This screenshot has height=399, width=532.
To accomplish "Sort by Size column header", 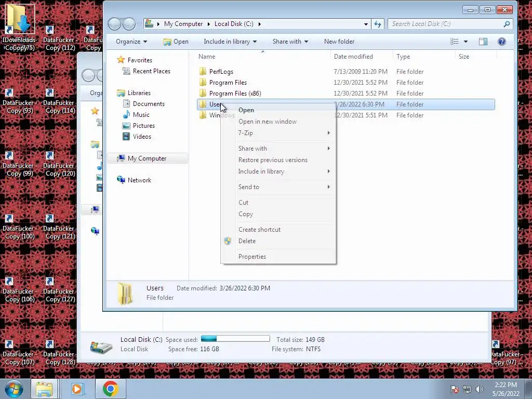I will 464,56.
